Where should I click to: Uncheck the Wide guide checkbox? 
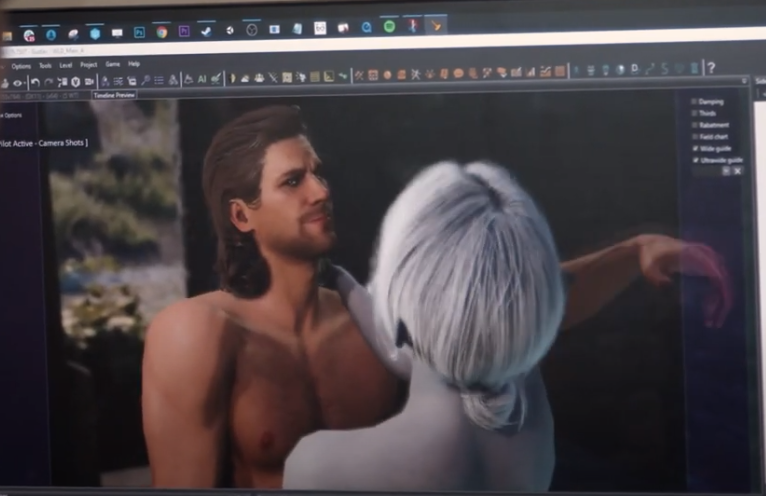pos(696,148)
